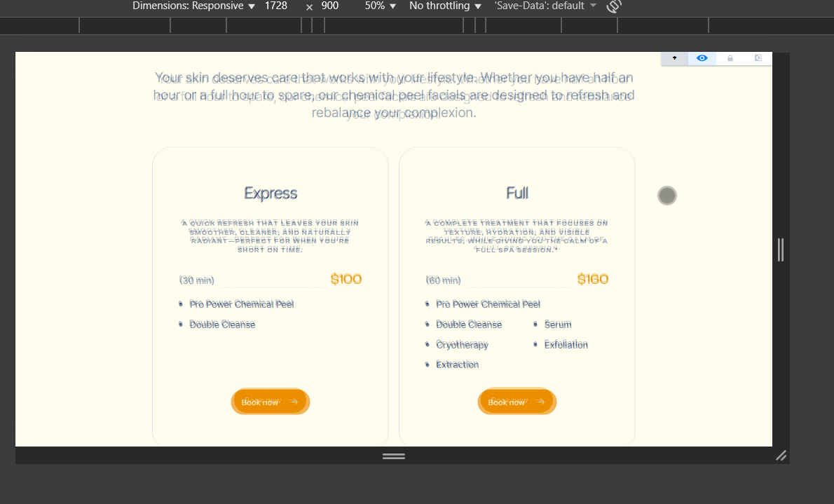Click the Express card heading
The width and height of the screenshot is (834, 504).
pos(271,193)
